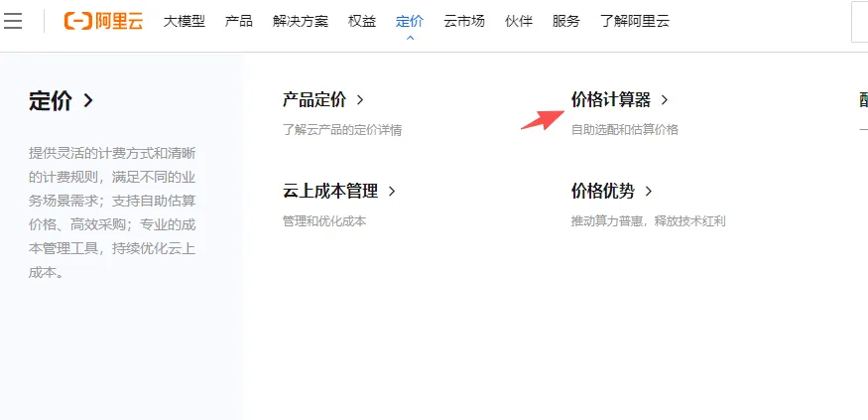The image size is (868, 420).
Task: Click the chevron next to 定价 heading
Action: coord(88,101)
